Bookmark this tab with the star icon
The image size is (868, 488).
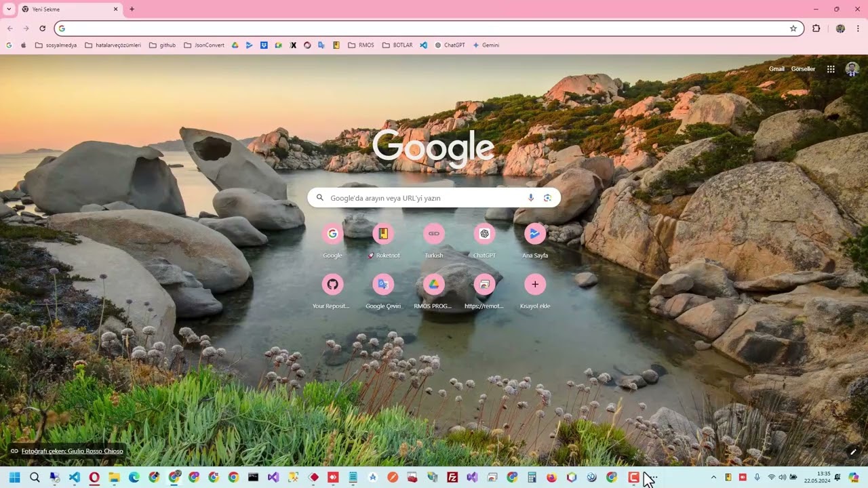coord(793,28)
